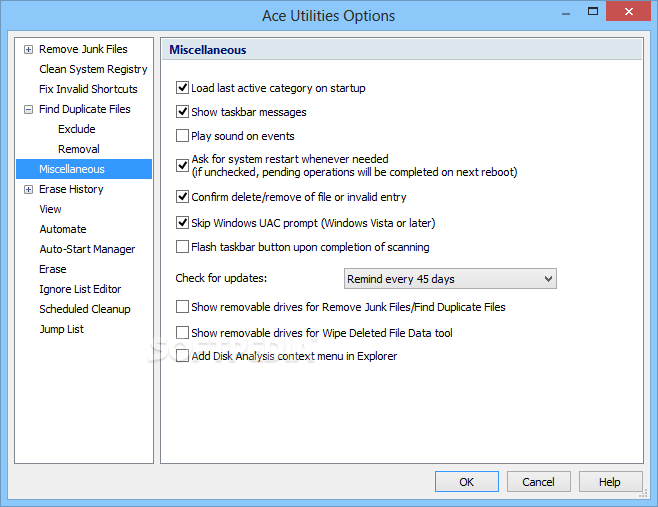The width and height of the screenshot is (658, 507).
Task: Collapse the Find Duplicate Files tree node
Action: pyautogui.click(x=28, y=110)
